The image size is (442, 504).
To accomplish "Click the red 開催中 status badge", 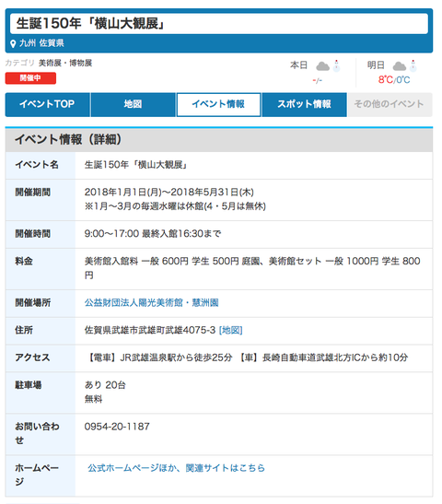I will tap(30, 78).
